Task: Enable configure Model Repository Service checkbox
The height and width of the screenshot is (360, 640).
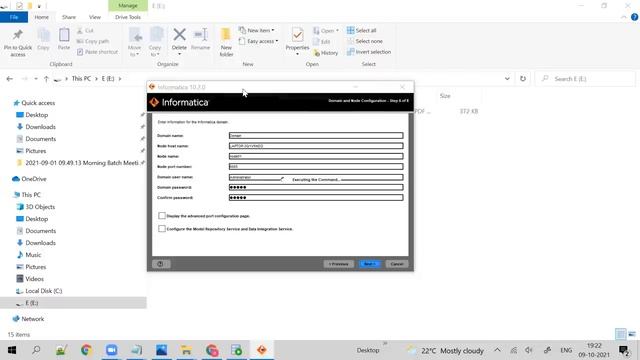Action: pyautogui.click(x=162, y=229)
